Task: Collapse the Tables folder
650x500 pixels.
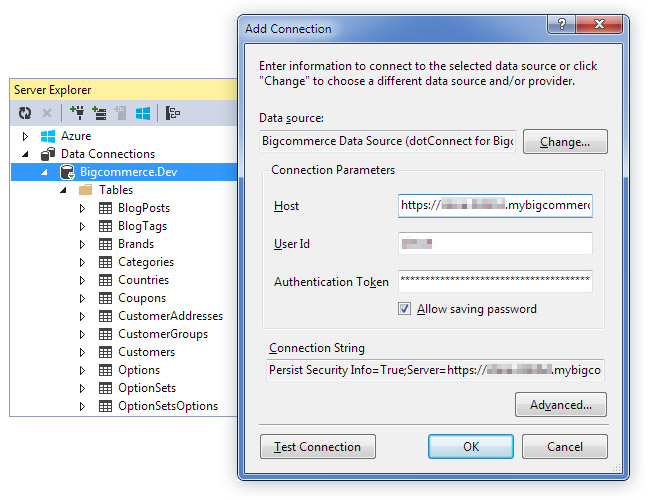Action: [63, 190]
